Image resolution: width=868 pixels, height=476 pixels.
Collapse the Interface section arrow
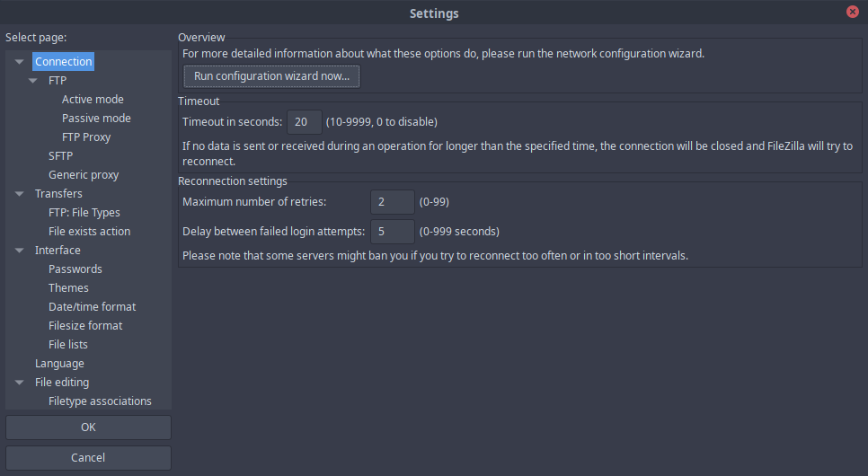[20, 251]
